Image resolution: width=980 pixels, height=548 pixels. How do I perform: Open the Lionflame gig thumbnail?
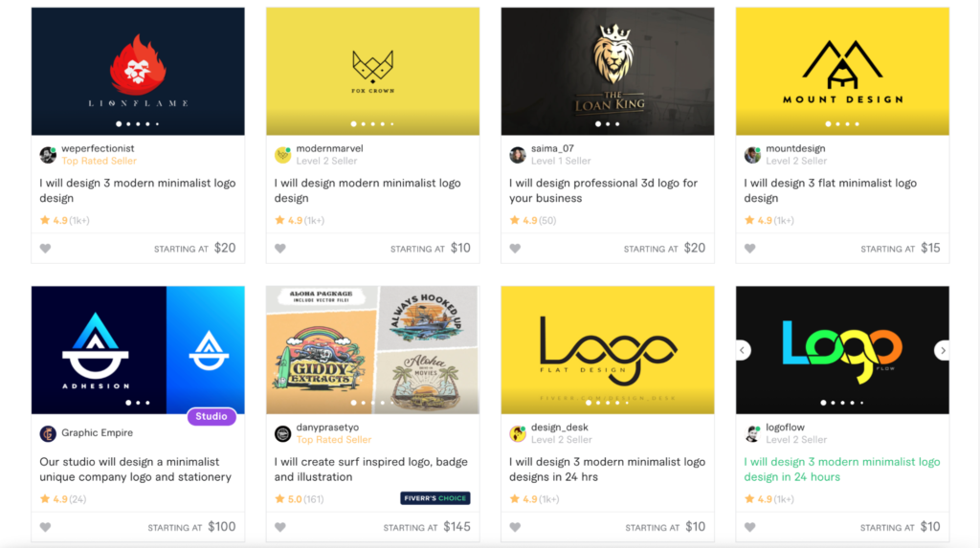point(138,71)
